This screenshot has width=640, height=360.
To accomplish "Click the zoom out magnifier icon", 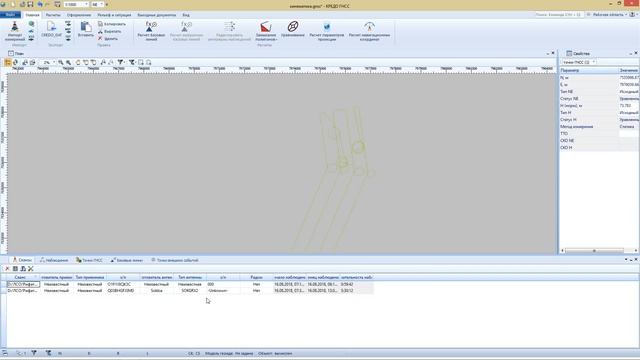I will [69, 62].
